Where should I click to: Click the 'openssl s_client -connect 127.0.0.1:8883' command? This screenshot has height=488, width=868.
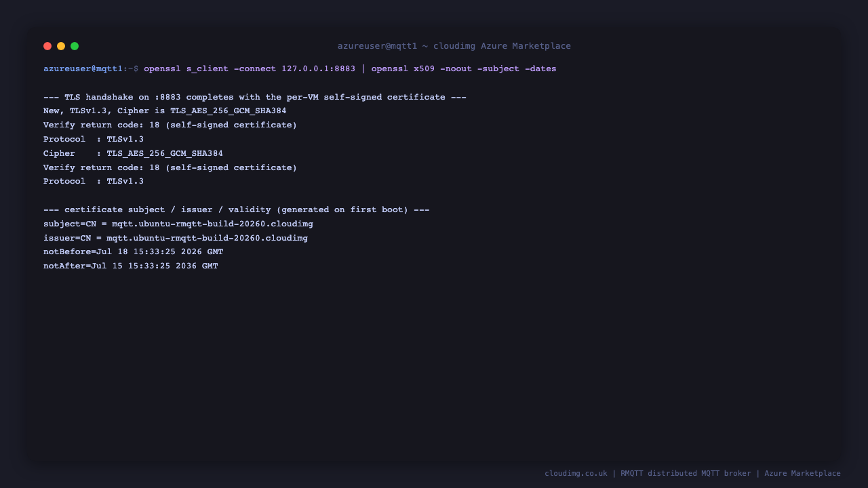[x=250, y=69]
